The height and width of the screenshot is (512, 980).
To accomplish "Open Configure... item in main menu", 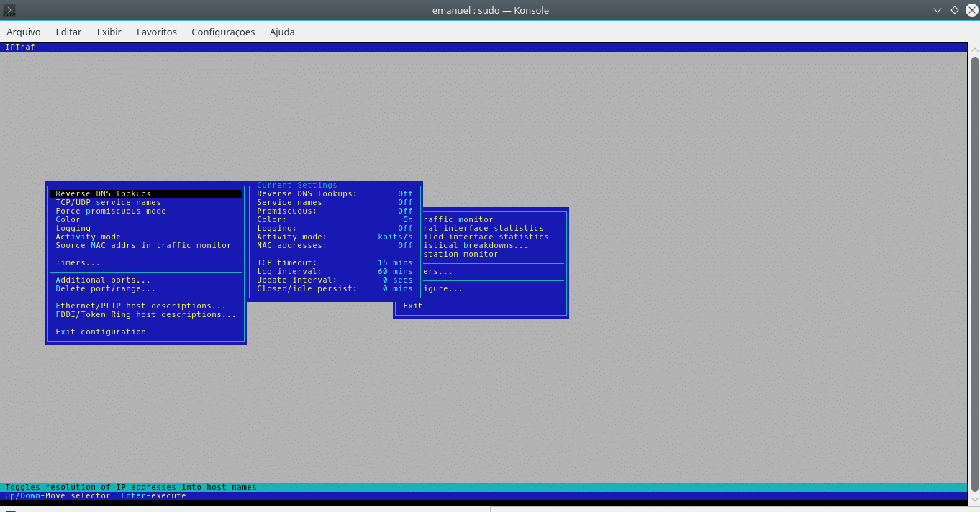I will 443,288.
